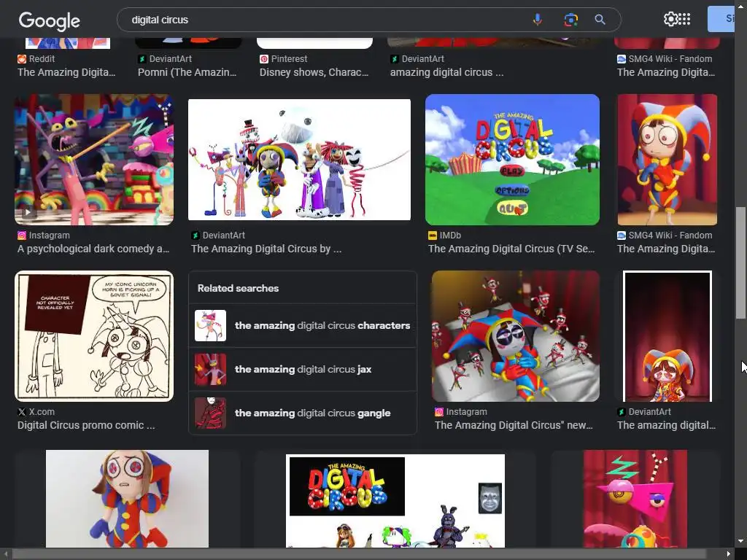747x560 pixels.
Task: Open quick settings gear icon
Action: point(670,19)
